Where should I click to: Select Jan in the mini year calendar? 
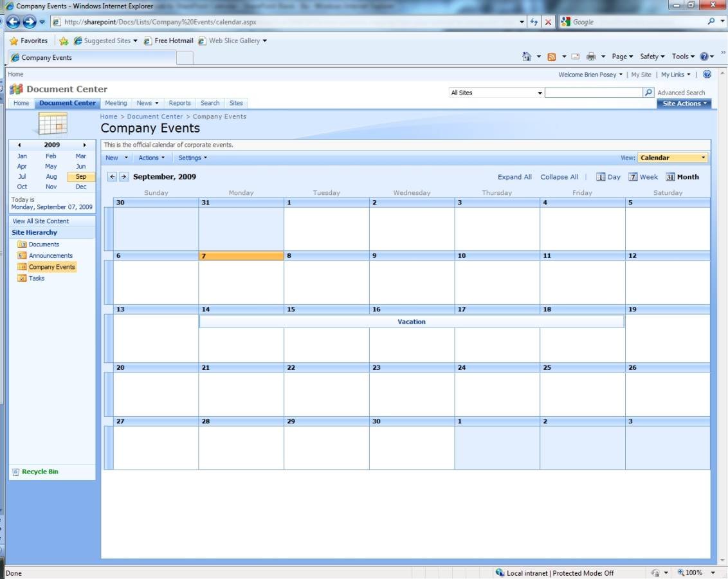tap(22, 156)
